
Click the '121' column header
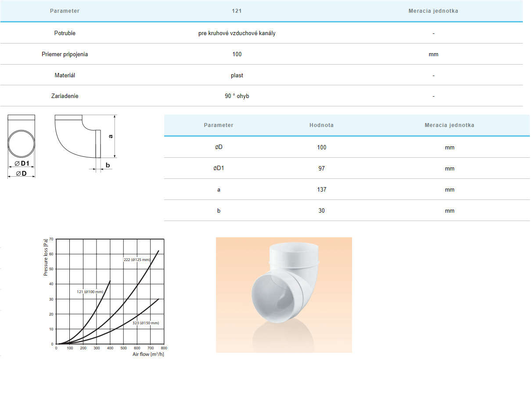(x=237, y=11)
